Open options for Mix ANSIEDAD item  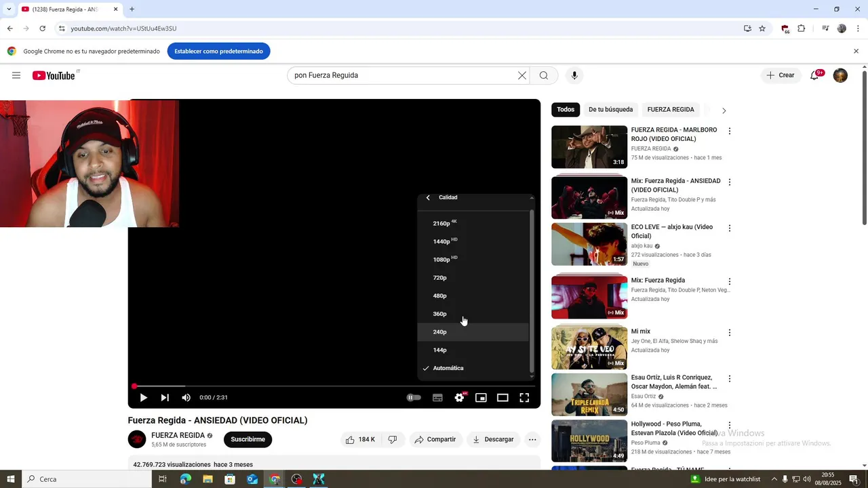[x=730, y=182]
